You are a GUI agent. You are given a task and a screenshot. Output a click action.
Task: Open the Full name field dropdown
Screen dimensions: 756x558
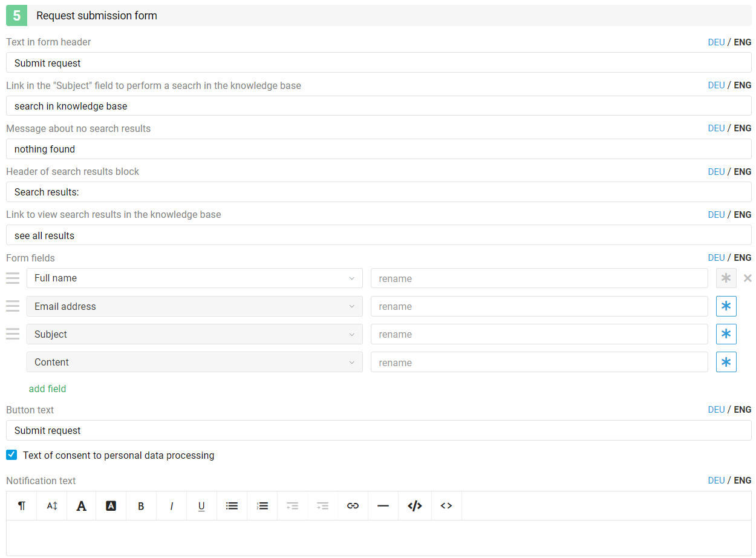tap(194, 278)
